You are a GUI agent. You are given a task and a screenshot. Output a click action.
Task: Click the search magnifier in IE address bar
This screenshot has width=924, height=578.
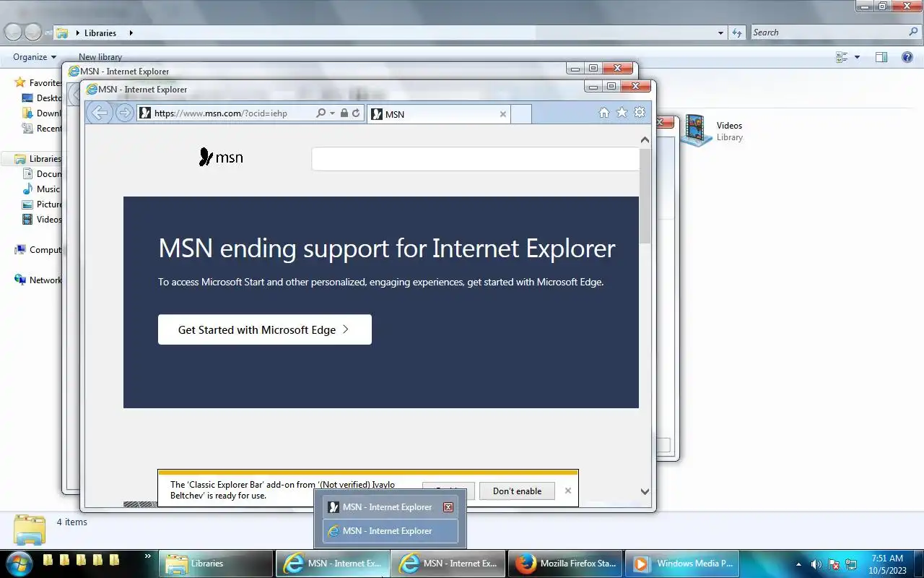[x=321, y=113]
